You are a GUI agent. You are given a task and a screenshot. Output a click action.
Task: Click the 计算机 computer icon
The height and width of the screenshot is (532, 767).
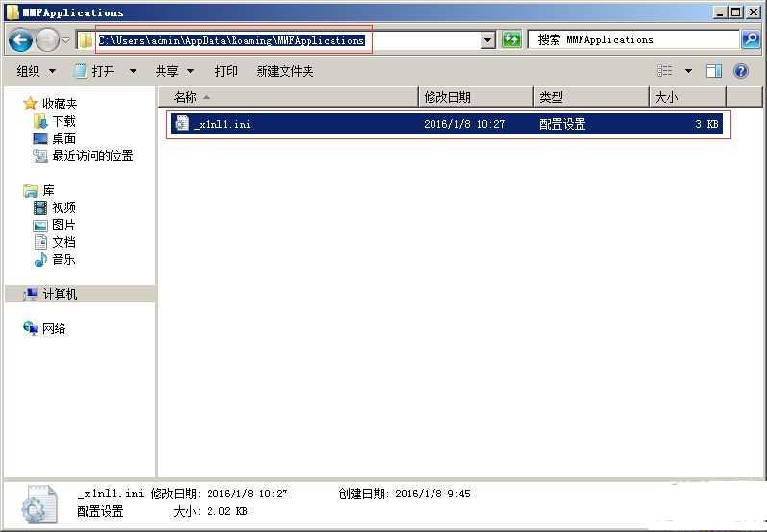(31, 294)
